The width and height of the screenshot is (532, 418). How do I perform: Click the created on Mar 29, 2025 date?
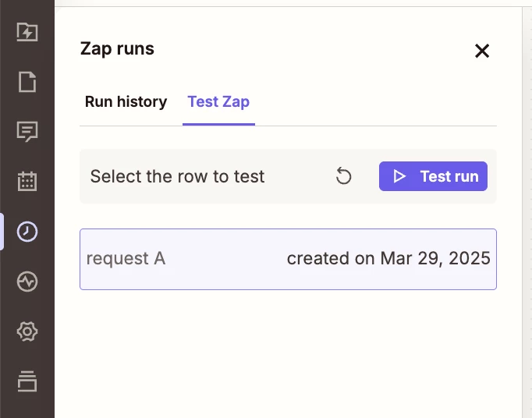tap(388, 259)
